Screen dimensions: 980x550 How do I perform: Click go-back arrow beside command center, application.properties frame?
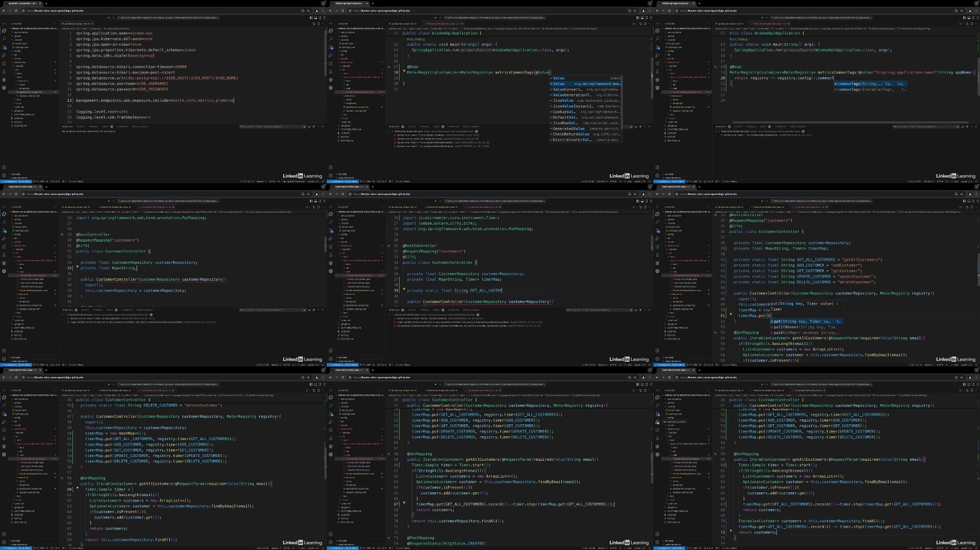(x=109, y=17)
